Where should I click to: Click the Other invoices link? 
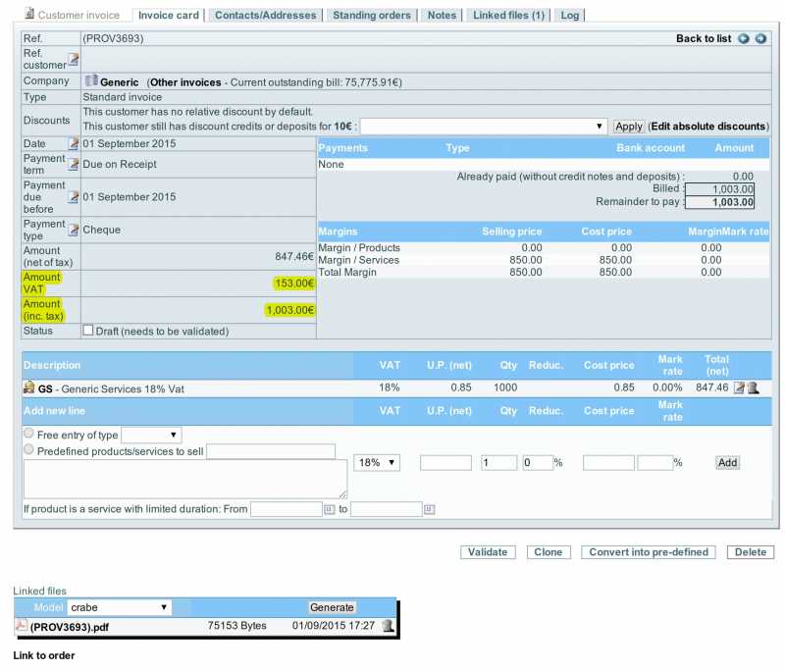pyautogui.click(x=185, y=82)
